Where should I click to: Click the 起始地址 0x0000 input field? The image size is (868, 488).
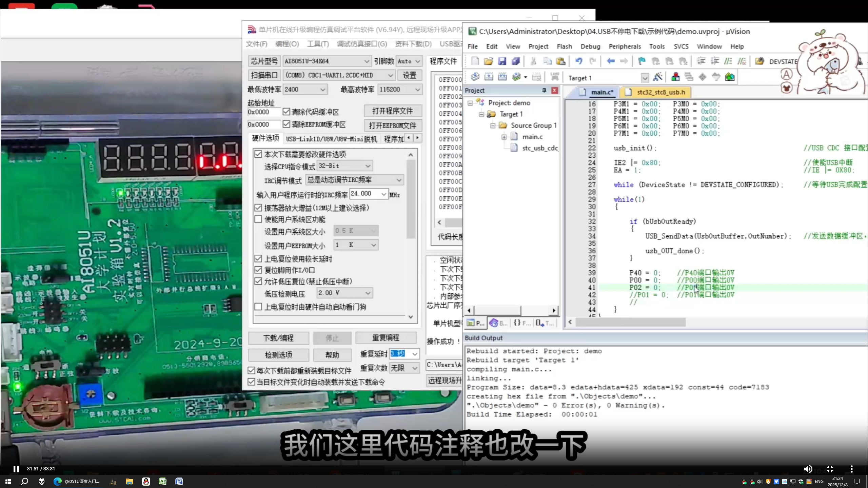pyautogui.click(x=264, y=112)
